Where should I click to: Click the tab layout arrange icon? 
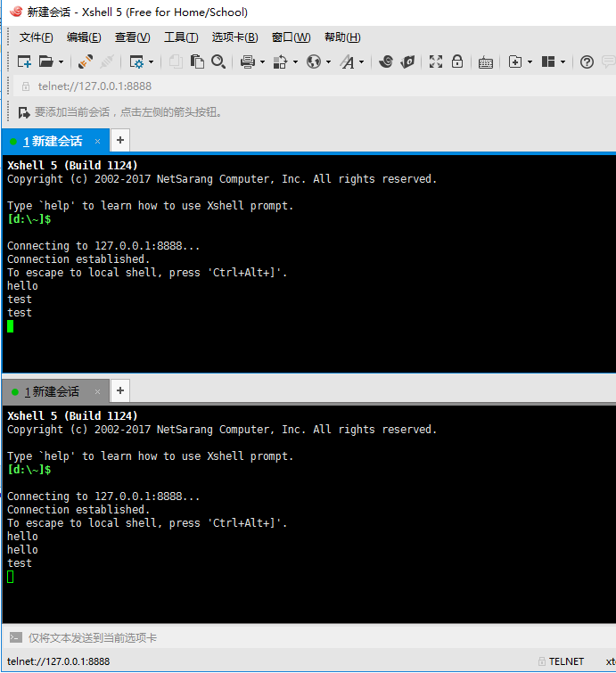[547, 62]
